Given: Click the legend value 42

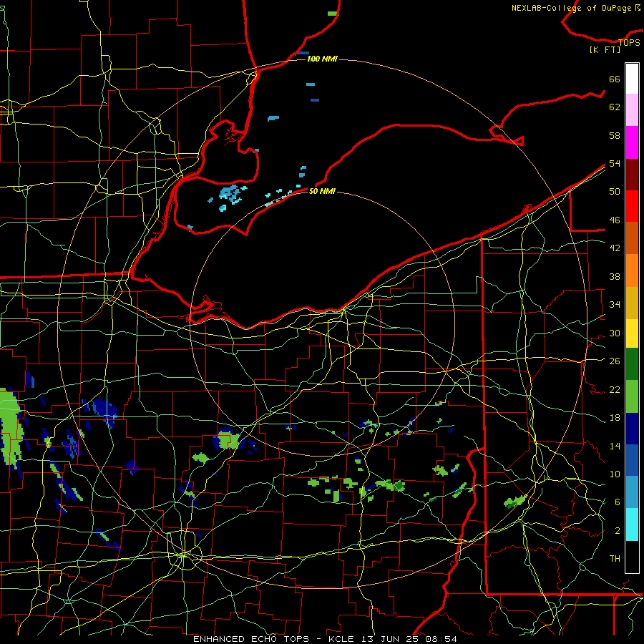Looking at the screenshot, I should pyautogui.click(x=615, y=248).
